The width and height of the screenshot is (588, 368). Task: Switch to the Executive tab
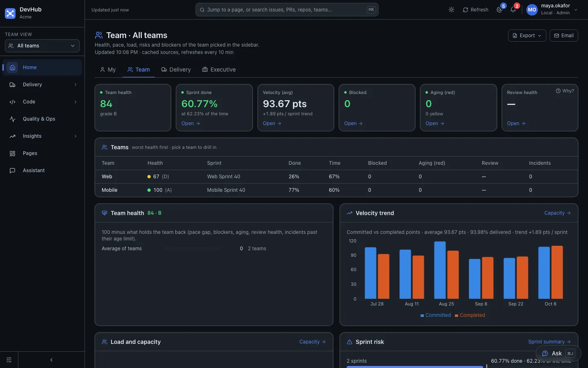[219, 70]
